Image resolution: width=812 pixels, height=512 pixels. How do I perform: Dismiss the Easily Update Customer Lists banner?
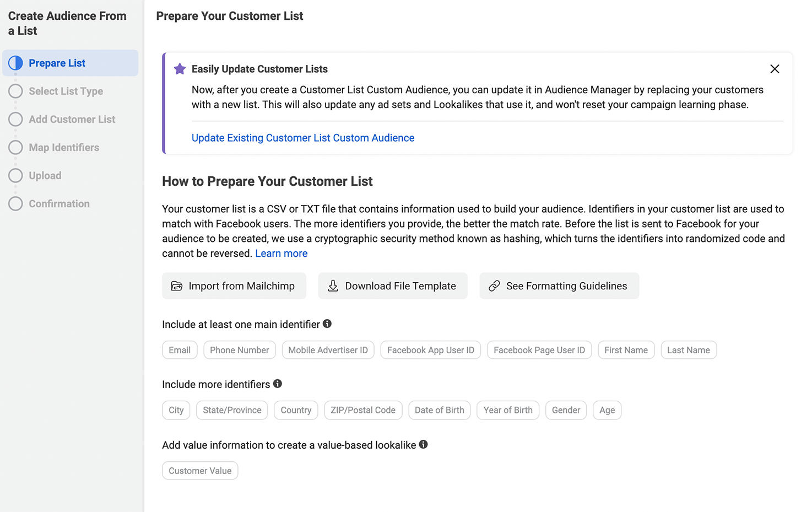[x=775, y=69]
